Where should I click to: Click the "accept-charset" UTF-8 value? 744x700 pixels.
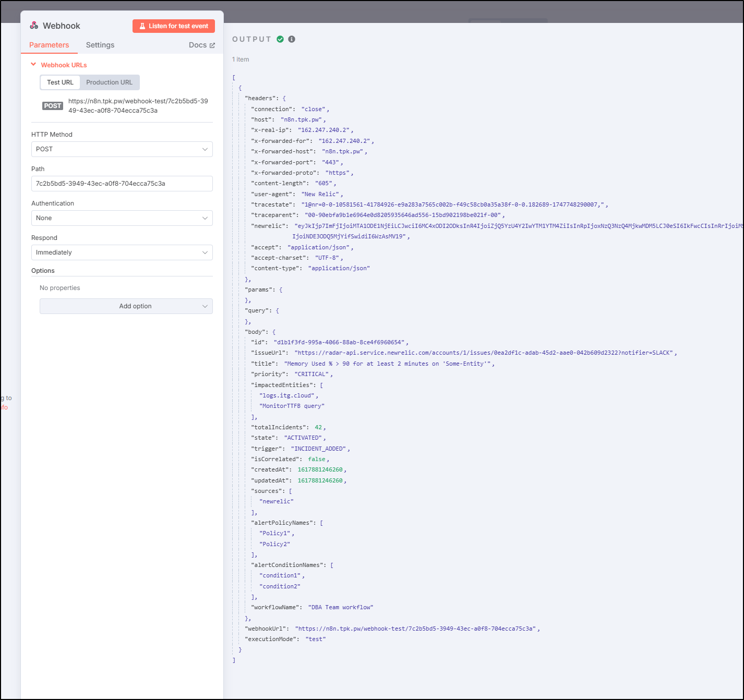(327, 258)
